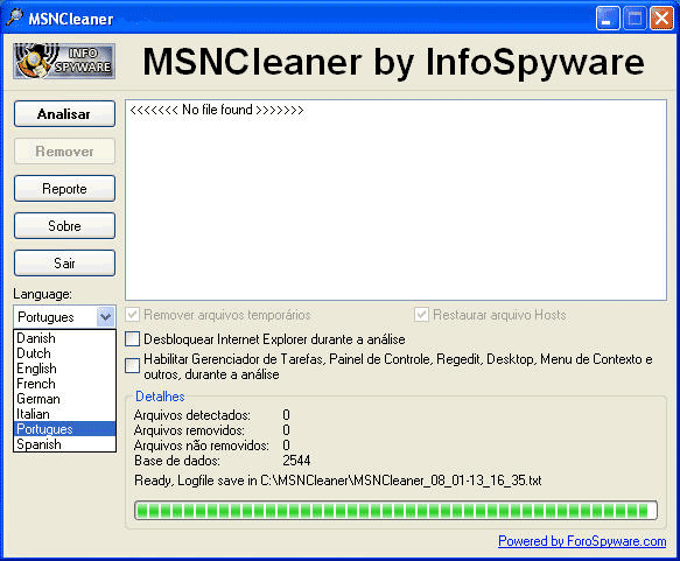Pick Italian from language list

65,414
